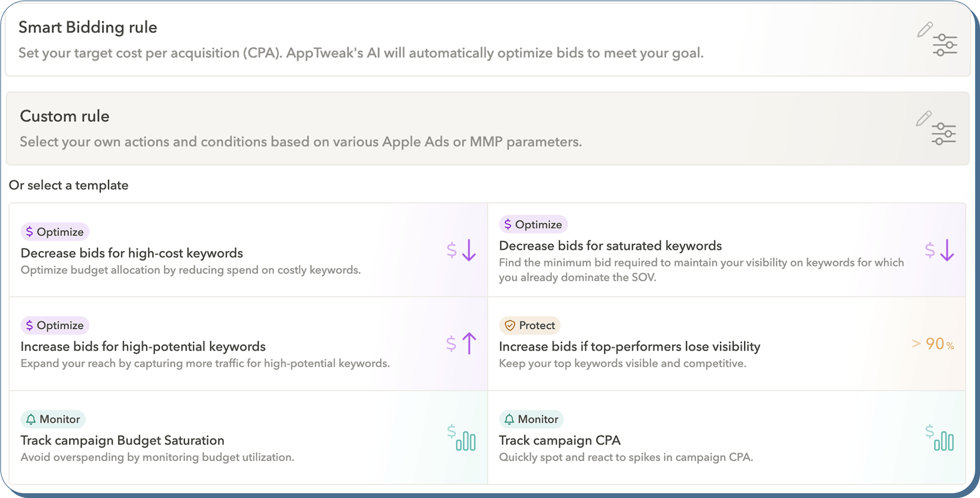980x498 pixels.
Task: Click the >90% icon on Protect template
Action: tap(933, 344)
